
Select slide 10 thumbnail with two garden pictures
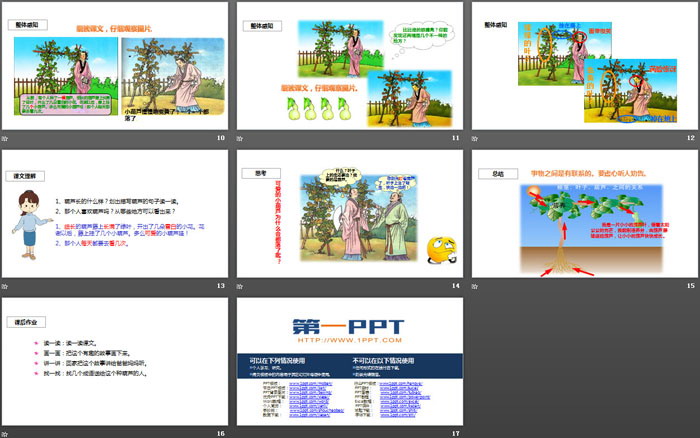(x=114, y=65)
